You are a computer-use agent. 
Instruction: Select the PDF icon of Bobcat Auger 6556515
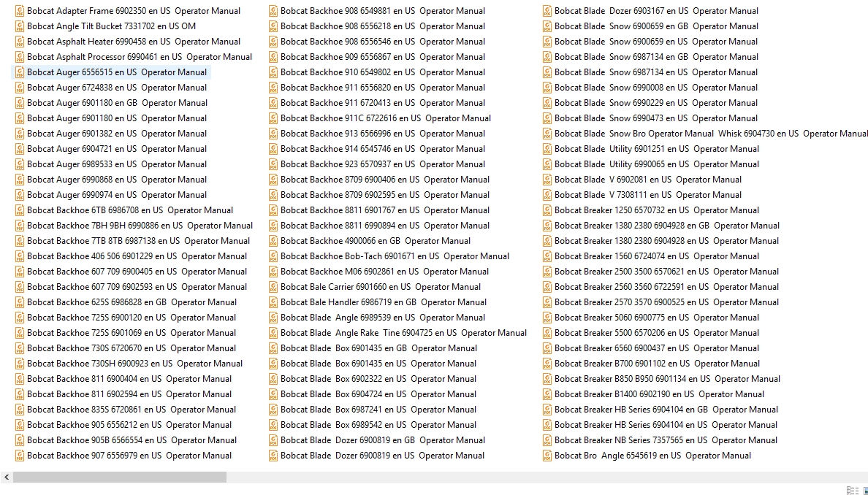(x=20, y=72)
